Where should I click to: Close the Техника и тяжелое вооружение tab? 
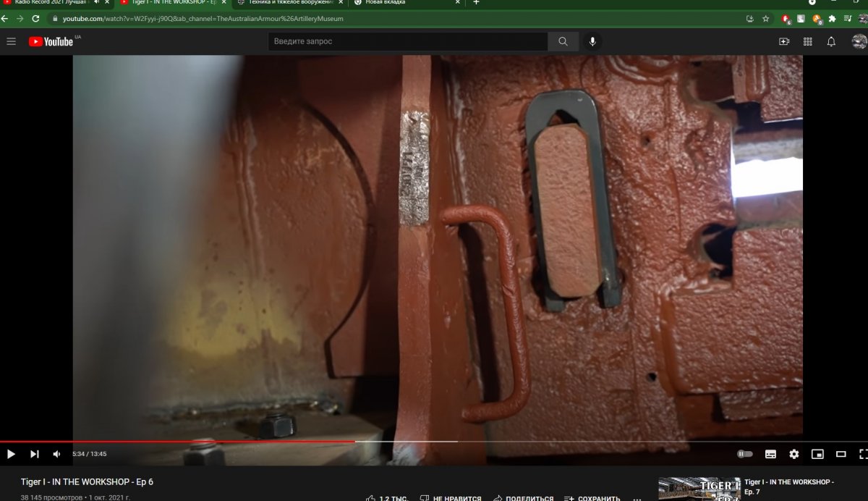pos(341,2)
